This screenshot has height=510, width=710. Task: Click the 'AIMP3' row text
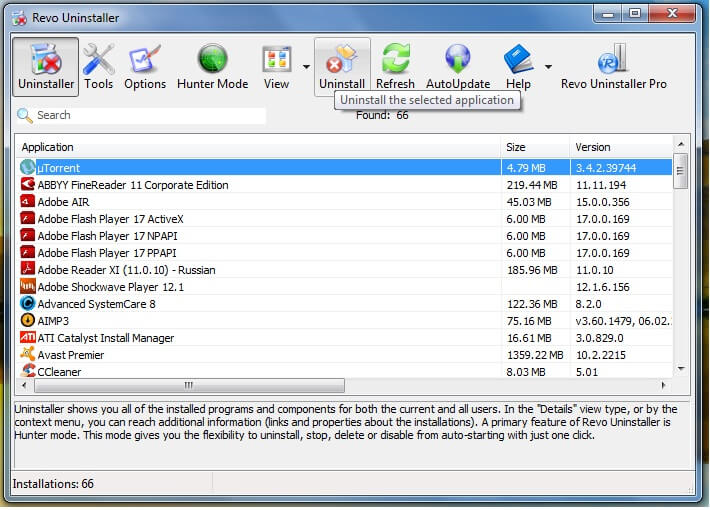pyautogui.click(x=53, y=321)
